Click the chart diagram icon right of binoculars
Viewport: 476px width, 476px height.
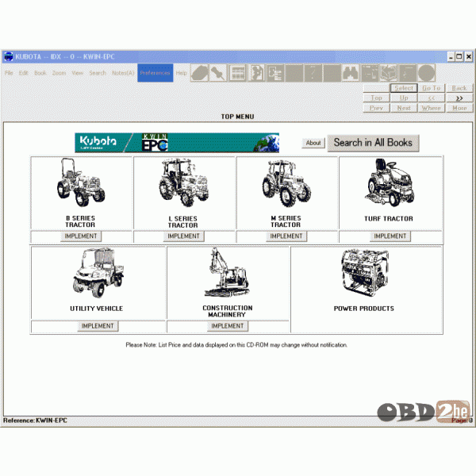(370, 73)
